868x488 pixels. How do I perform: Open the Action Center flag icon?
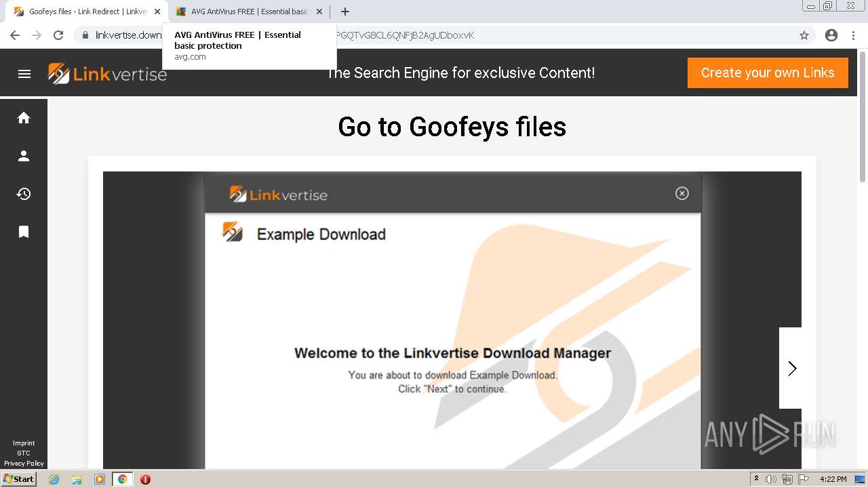804,479
